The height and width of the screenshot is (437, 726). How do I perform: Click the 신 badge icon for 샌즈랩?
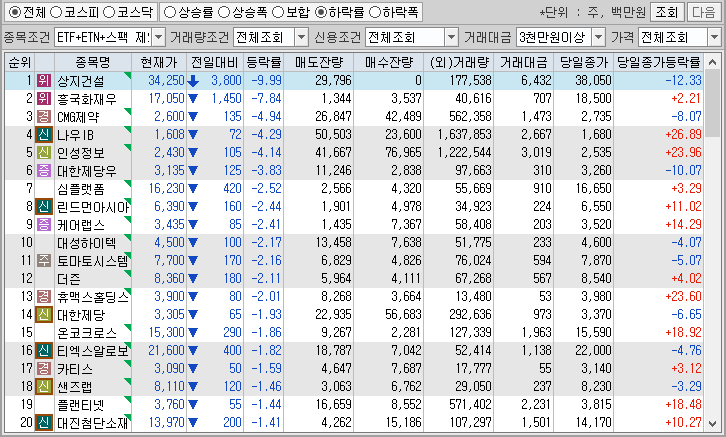click(44, 386)
